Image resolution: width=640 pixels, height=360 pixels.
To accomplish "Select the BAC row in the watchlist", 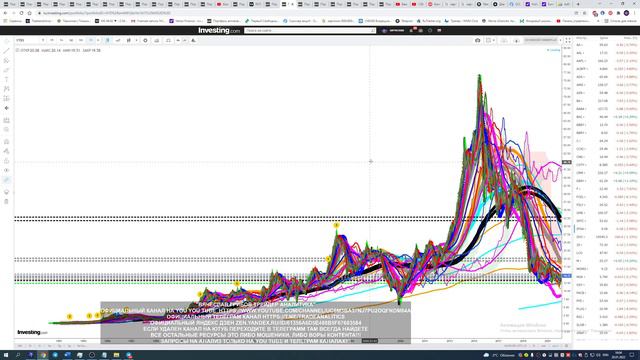I will (607, 117).
